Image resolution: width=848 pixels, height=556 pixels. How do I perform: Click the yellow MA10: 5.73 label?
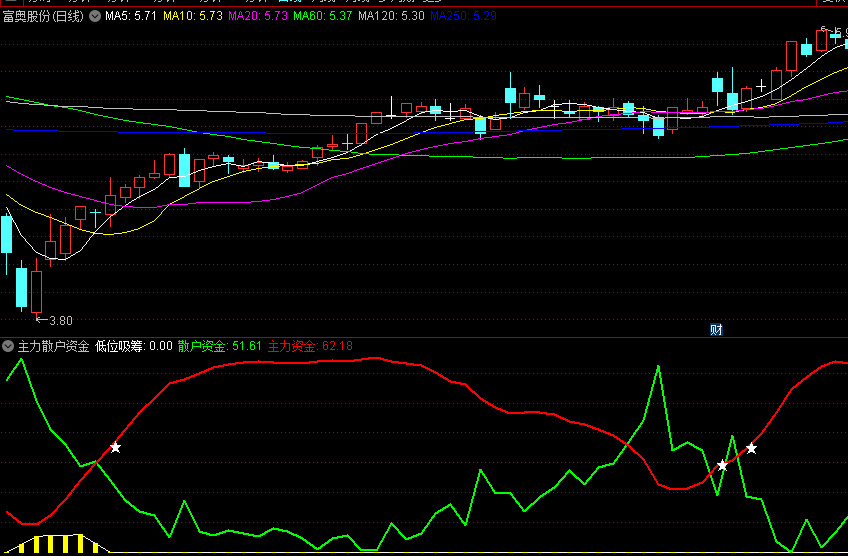point(193,16)
